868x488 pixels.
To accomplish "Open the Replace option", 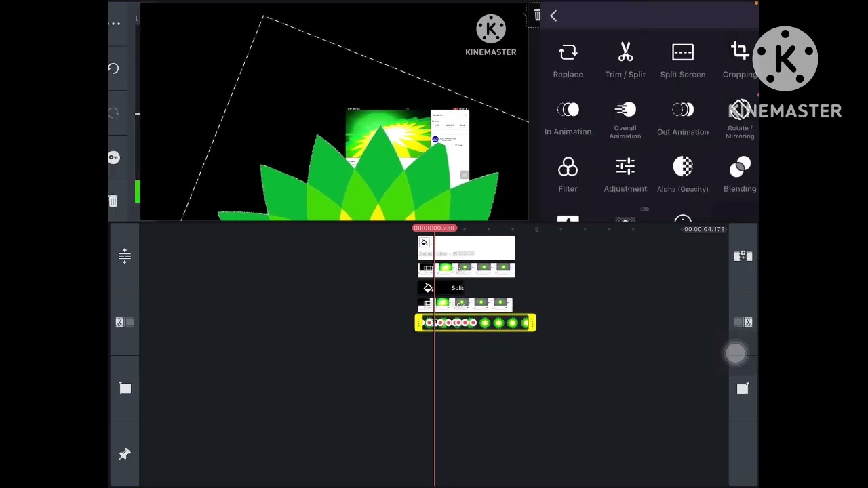I will click(568, 60).
